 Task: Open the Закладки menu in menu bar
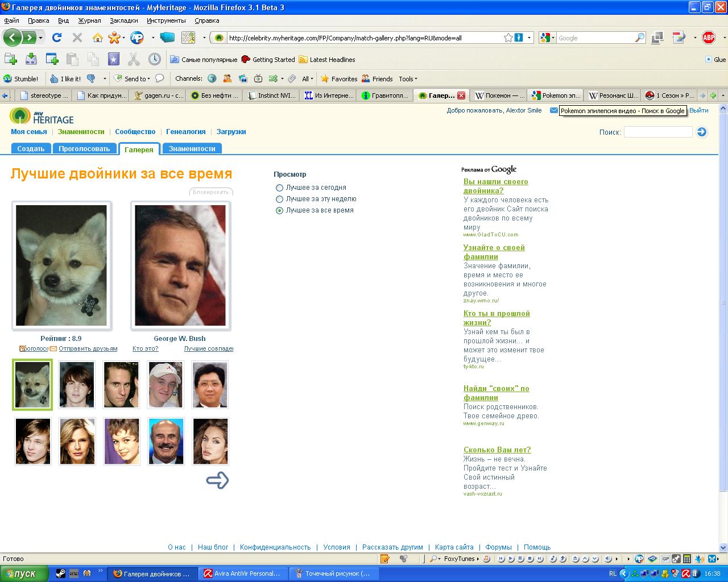123,20
